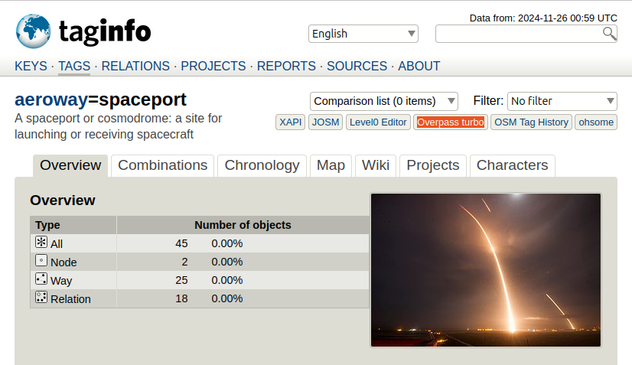Click the Level0 Editor button
Screen dimensions: 632x365
tap(378, 122)
